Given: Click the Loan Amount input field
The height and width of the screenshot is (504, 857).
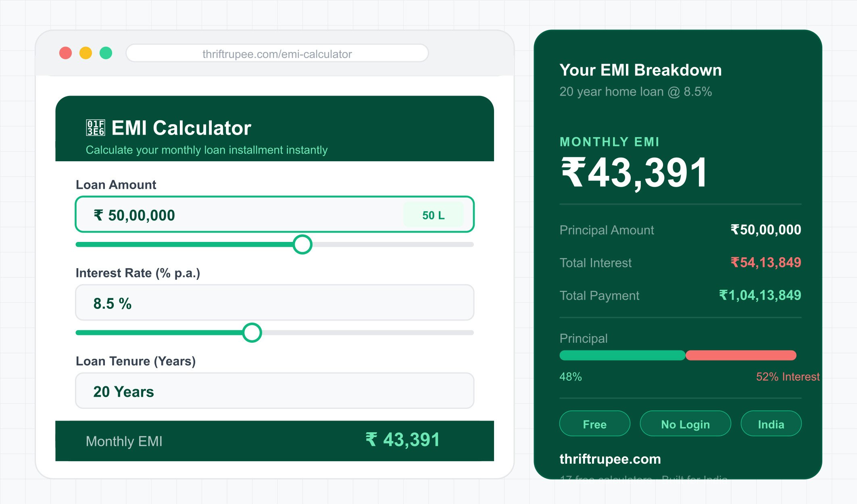Looking at the screenshot, I should click(x=274, y=215).
